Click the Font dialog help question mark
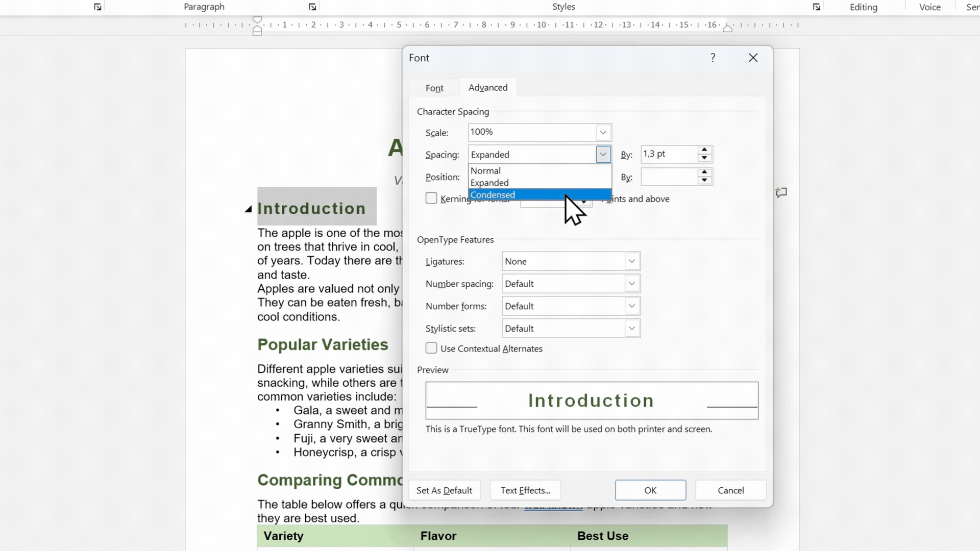The width and height of the screenshot is (980, 551). point(713,58)
